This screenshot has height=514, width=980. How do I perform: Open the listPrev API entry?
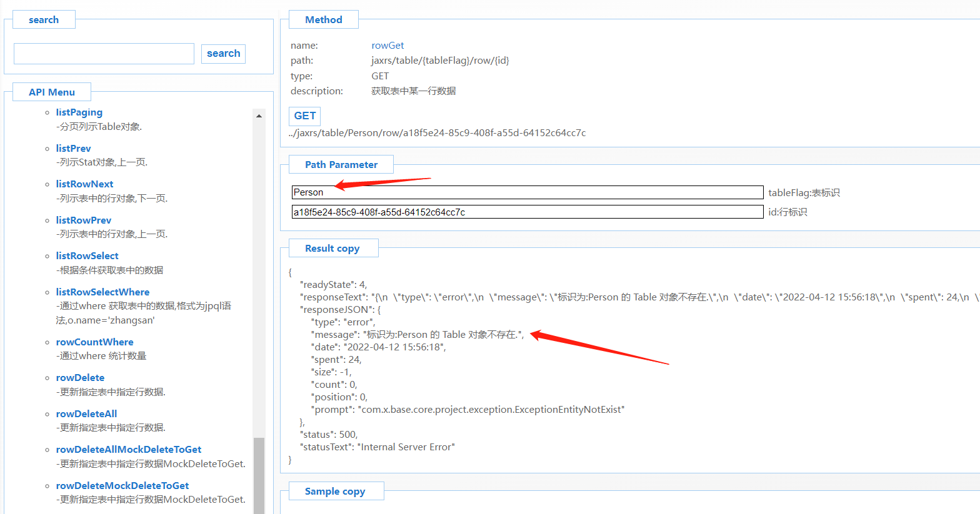73,149
